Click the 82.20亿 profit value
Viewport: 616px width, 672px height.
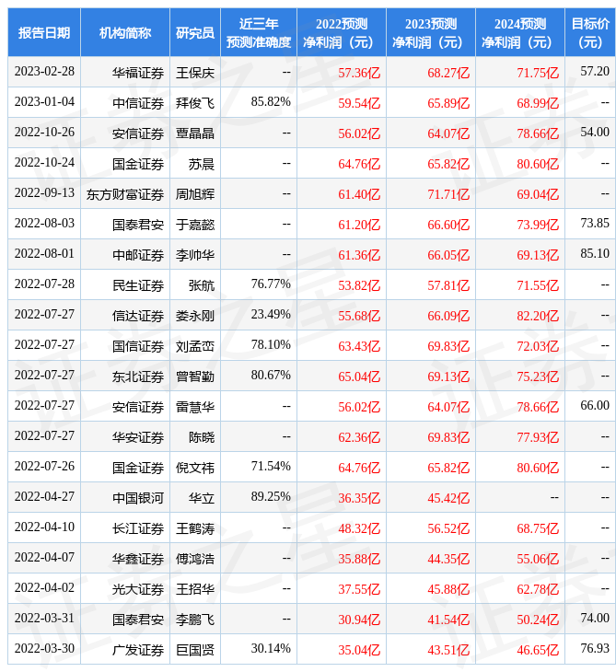click(x=538, y=316)
